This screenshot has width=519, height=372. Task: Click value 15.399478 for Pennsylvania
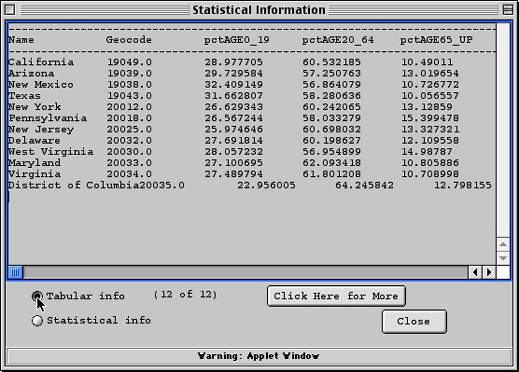tap(430, 118)
